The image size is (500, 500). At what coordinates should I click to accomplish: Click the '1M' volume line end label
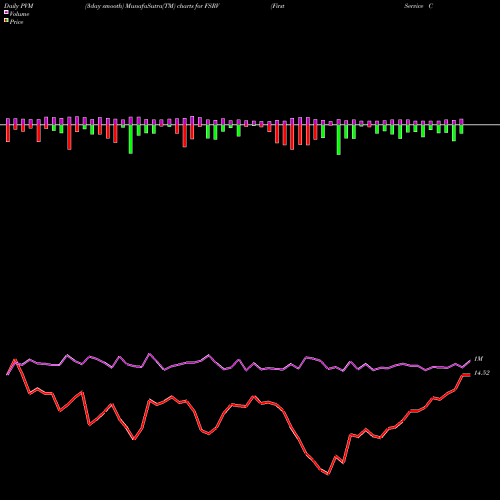point(478,359)
